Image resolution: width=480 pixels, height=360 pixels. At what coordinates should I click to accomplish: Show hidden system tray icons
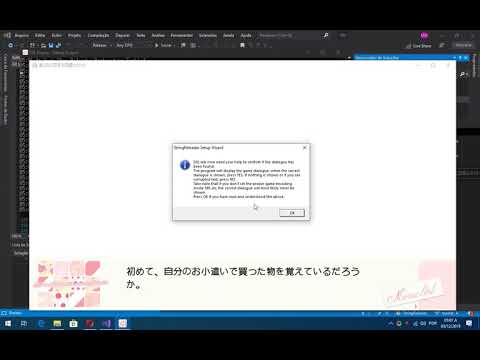[391, 323]
